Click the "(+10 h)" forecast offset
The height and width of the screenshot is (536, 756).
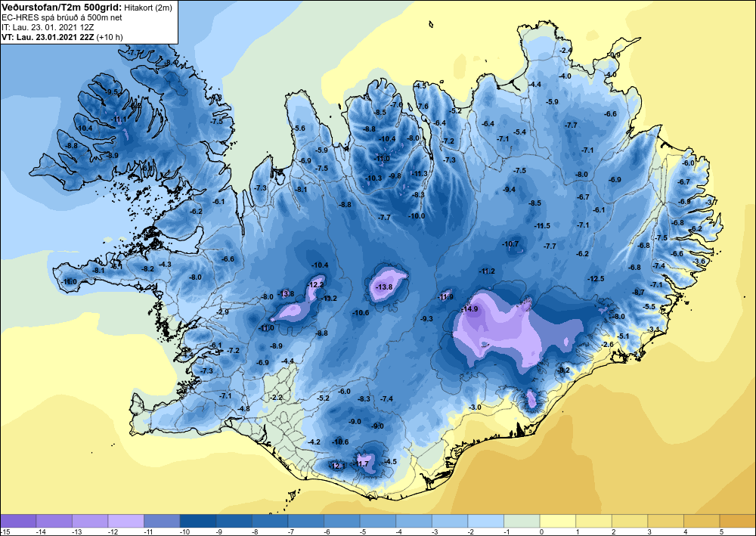click(110, 37)
